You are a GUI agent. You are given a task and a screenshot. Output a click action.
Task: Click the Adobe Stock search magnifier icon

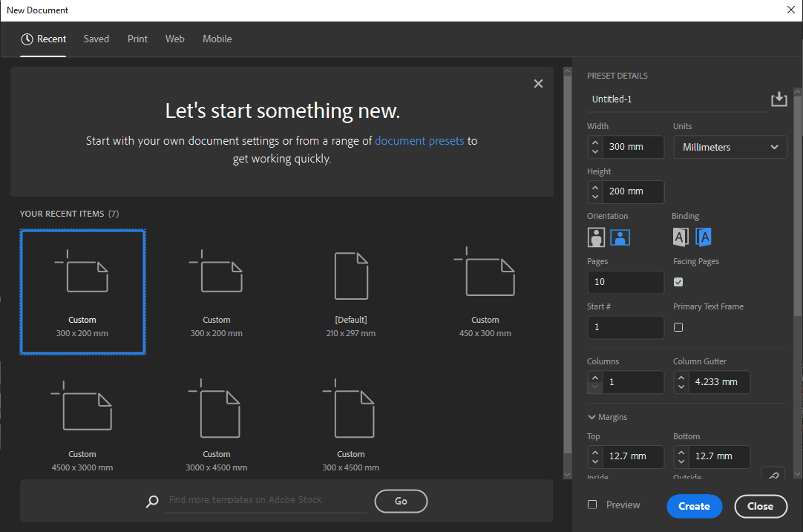(152, 502)
